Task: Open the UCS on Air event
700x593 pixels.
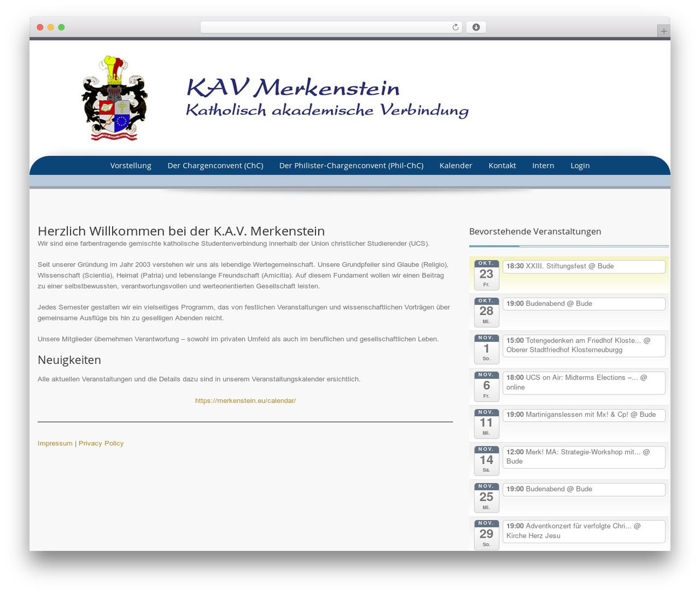Action: (584, 382)
